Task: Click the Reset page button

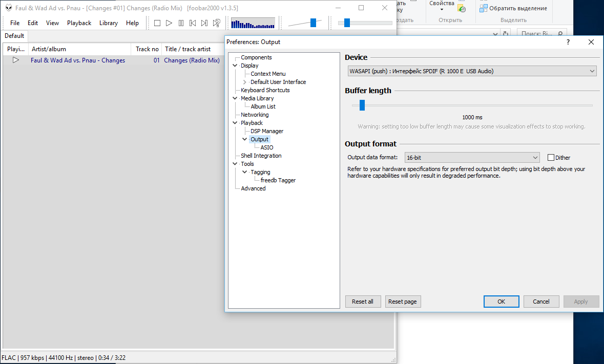Action: click(x=403, y=302)
